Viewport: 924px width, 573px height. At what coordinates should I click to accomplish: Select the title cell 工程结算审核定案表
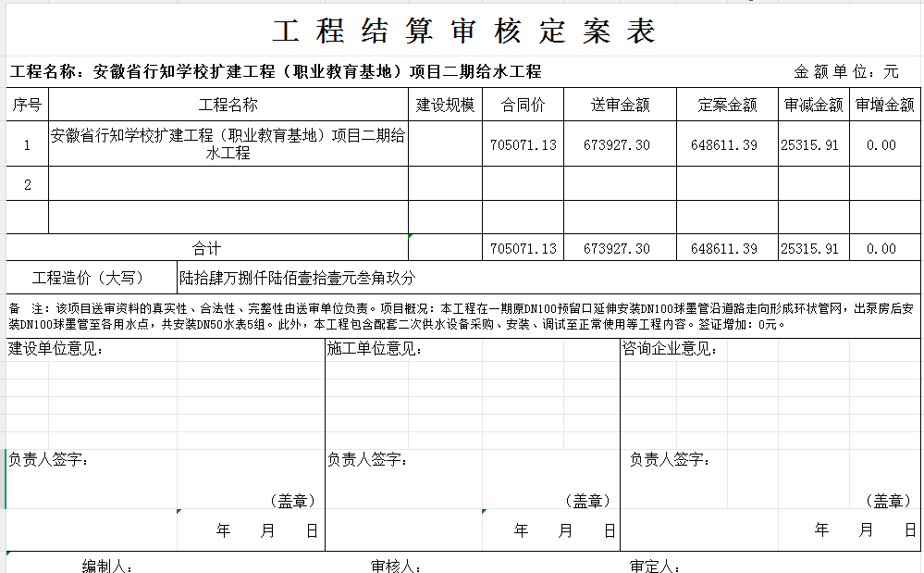point(463,31)
